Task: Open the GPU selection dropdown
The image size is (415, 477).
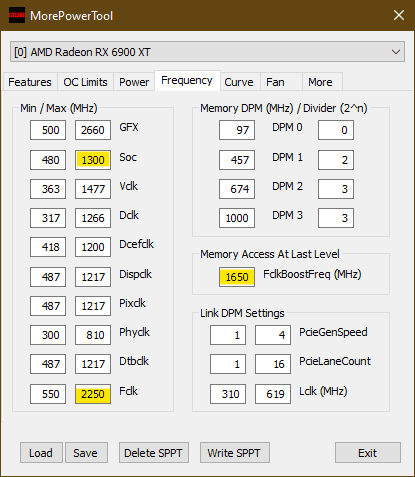Action: [x=207, y=52]
